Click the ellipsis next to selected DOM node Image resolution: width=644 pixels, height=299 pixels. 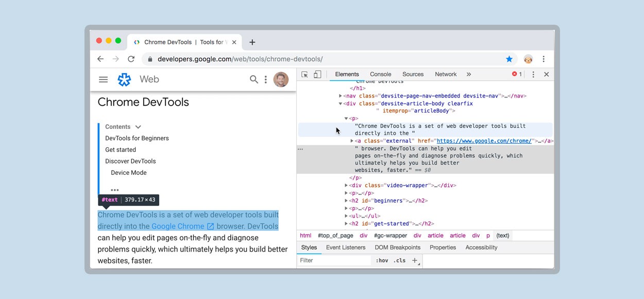pos(300,149)
